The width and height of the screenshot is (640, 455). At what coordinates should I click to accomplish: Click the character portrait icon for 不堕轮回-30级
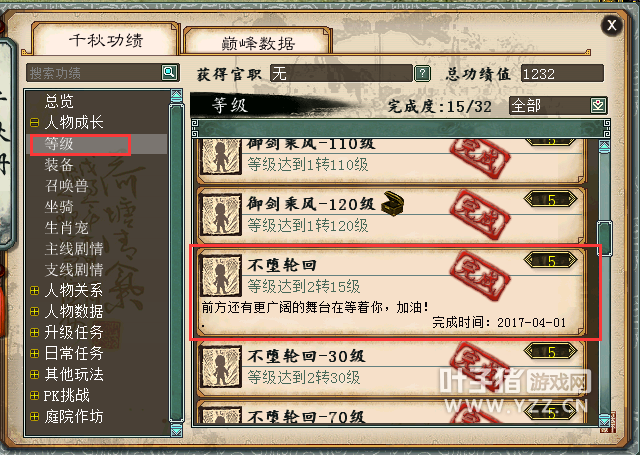(221, 366)
